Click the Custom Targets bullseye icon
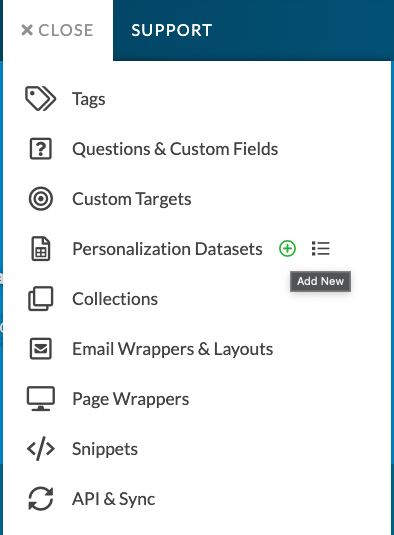Screen dimensions: 394x535 [x=41, y=199]
